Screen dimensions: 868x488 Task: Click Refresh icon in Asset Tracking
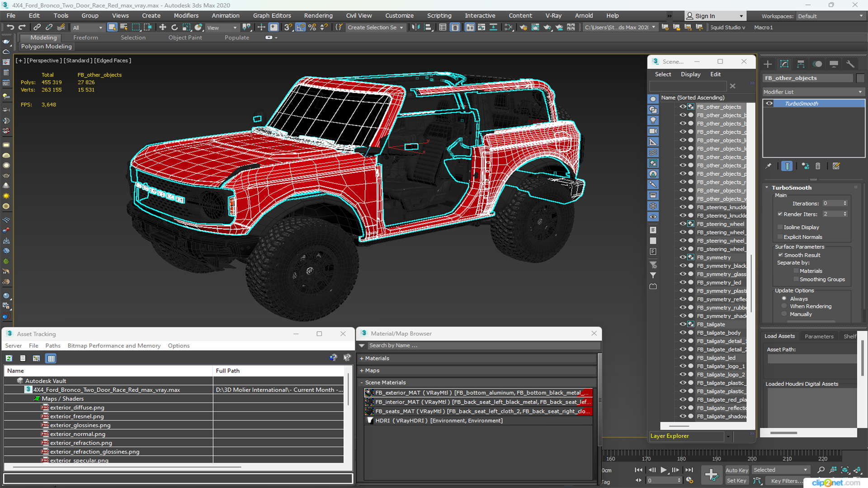9,358
